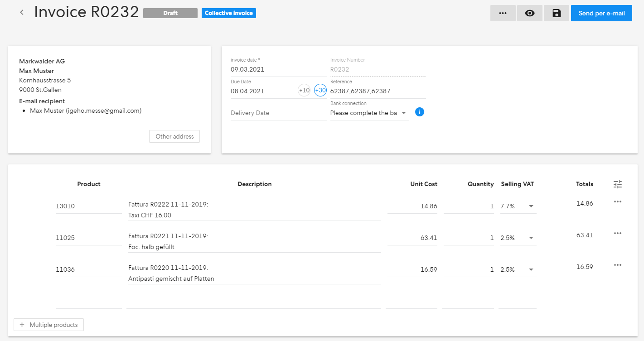This screenshot has width=644, height=341.
Task: Open the Bank connection dropdown
Action: 369,113
